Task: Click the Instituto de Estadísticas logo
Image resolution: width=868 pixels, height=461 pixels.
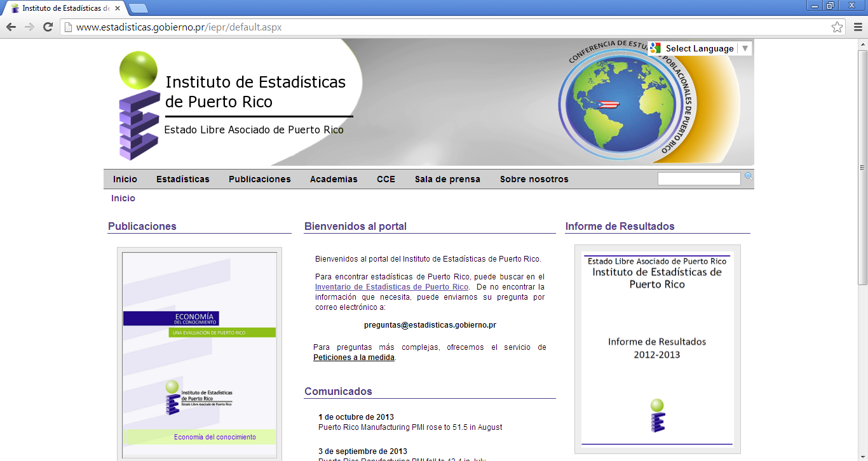Action: click(139, 105)
